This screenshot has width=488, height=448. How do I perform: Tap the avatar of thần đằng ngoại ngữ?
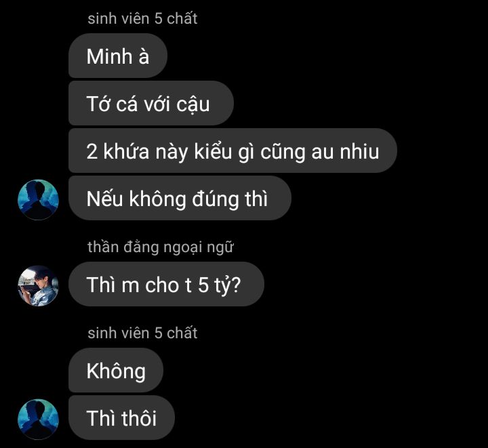[x=38, y=285]
